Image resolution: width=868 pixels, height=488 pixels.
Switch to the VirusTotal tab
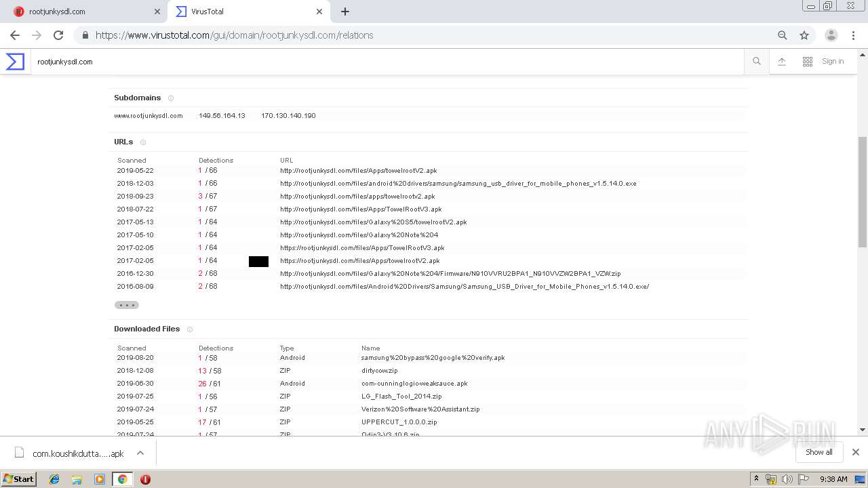tap(248, 12)
